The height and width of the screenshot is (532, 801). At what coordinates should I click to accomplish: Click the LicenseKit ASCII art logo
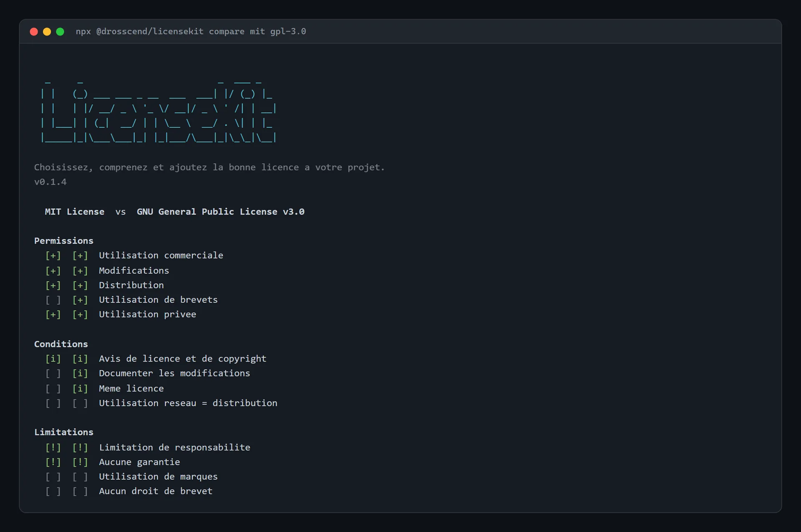click(159, 111)
